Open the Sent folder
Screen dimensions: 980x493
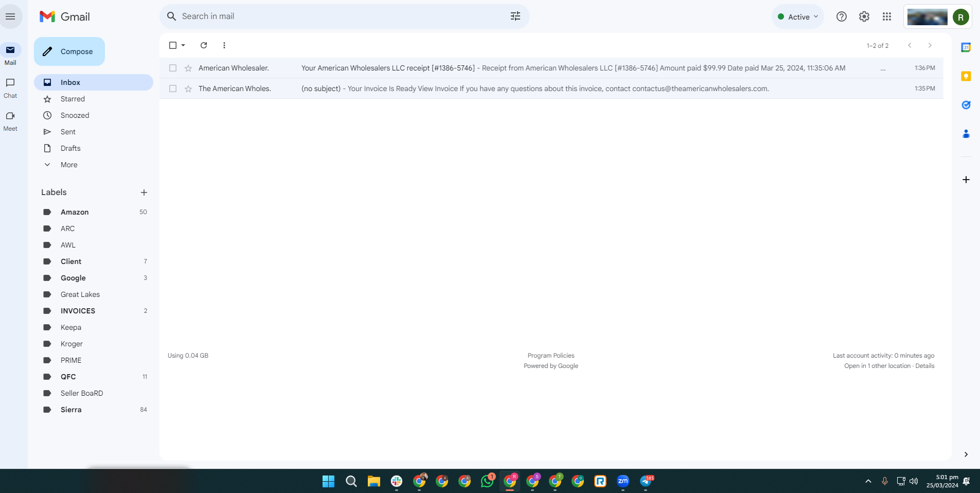click(x=94, y=132)
